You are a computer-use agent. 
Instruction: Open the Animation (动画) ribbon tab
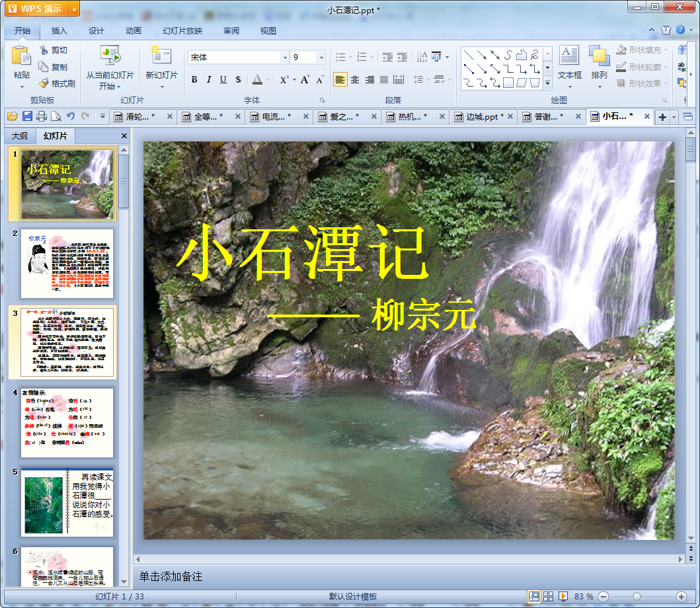134,31
